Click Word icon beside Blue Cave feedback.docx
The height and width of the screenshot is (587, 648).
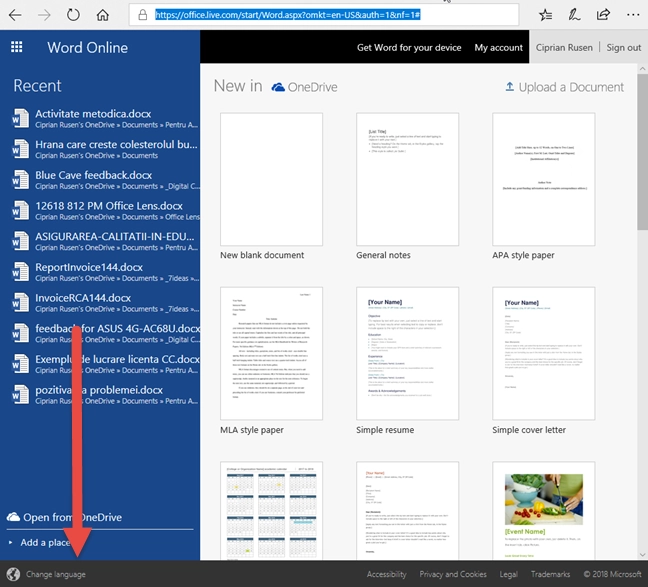coord(20,179)
